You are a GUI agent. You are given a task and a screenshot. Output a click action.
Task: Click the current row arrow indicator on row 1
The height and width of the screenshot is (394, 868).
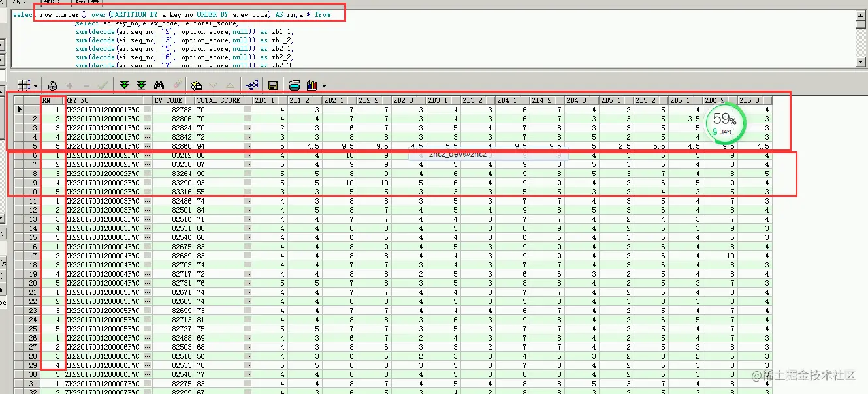point(20,110)
